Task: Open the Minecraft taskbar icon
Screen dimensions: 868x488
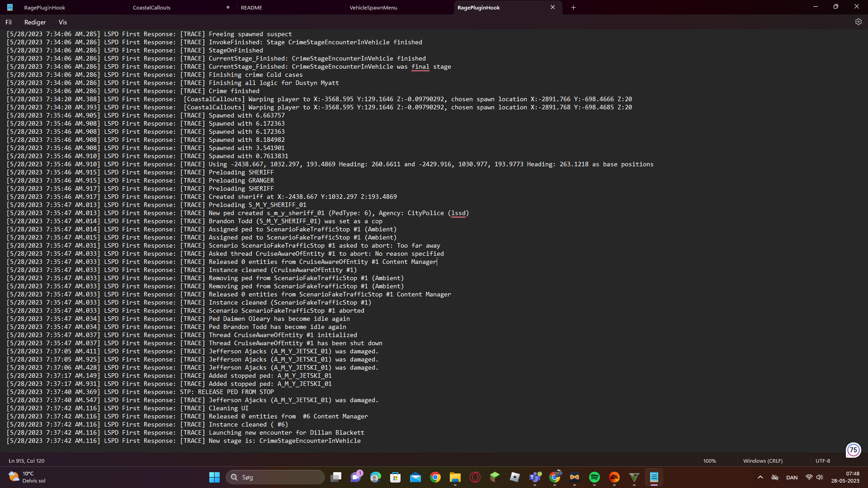Action: tap(495, 477)
